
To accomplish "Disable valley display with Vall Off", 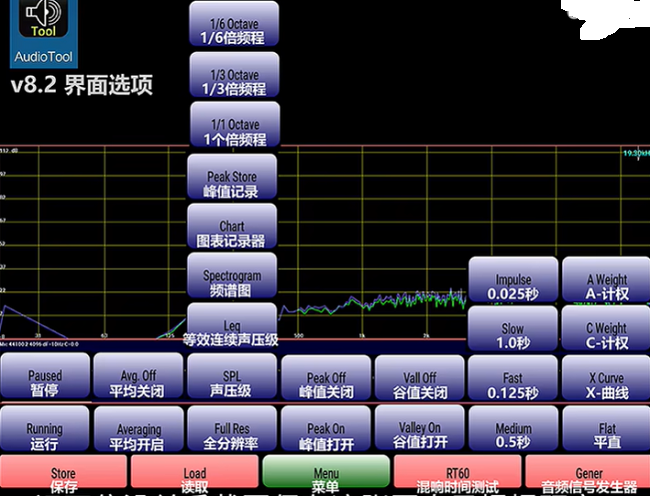I will (418, 378).
